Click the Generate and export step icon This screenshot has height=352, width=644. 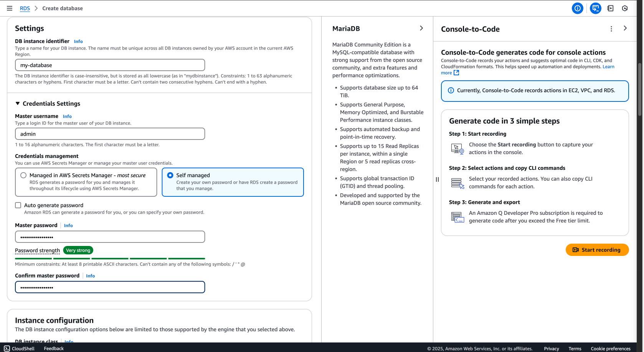point(457,217)
